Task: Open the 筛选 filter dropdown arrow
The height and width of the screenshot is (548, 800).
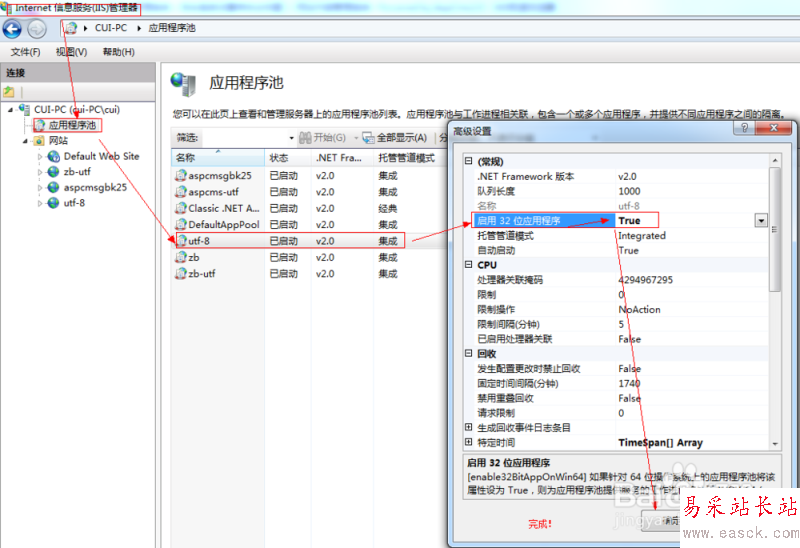Action: [x=291, y=138]
